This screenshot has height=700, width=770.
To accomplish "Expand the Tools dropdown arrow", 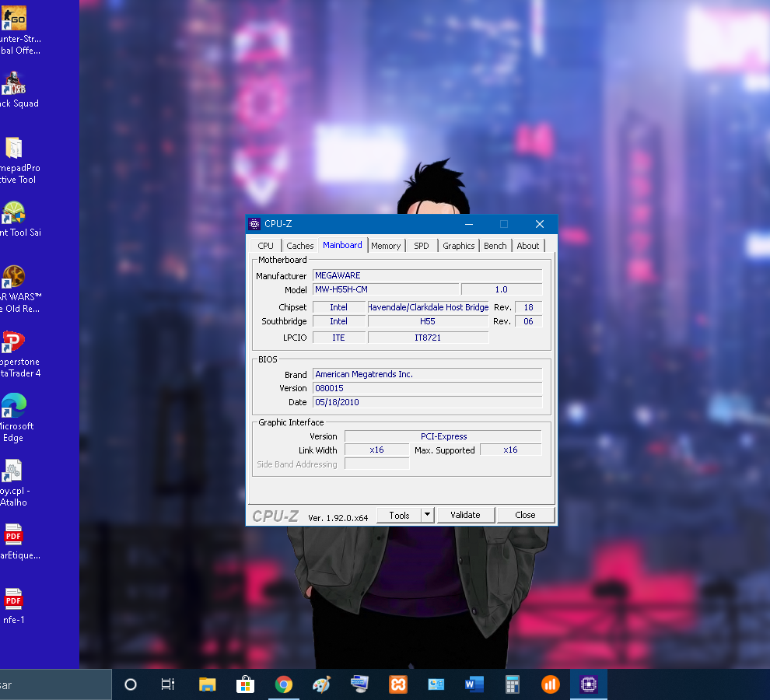I will coord(428,515).
